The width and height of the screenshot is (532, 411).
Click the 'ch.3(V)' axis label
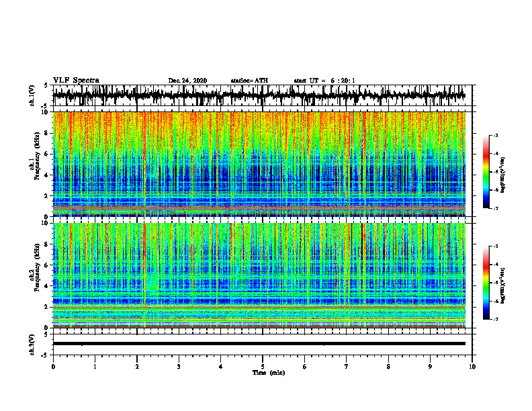coord(32,345)
